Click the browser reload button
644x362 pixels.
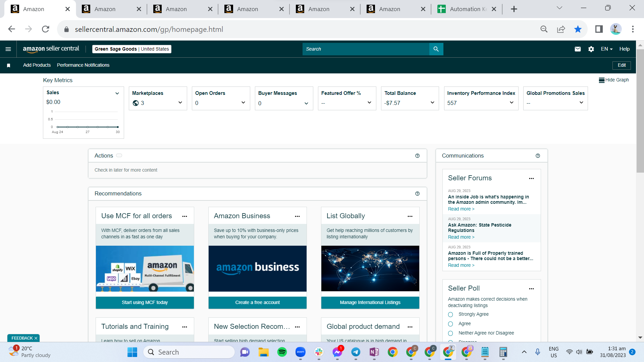click(46, 29)
